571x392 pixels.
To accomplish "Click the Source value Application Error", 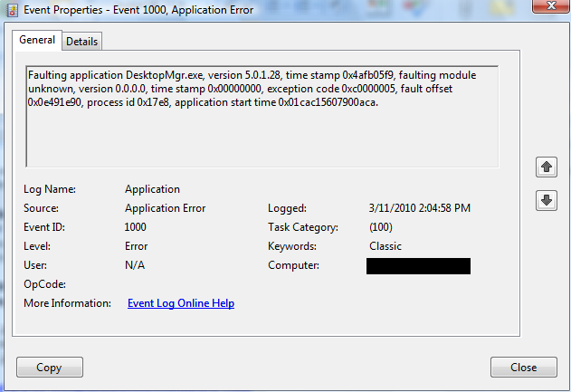I will click(165, 208).
